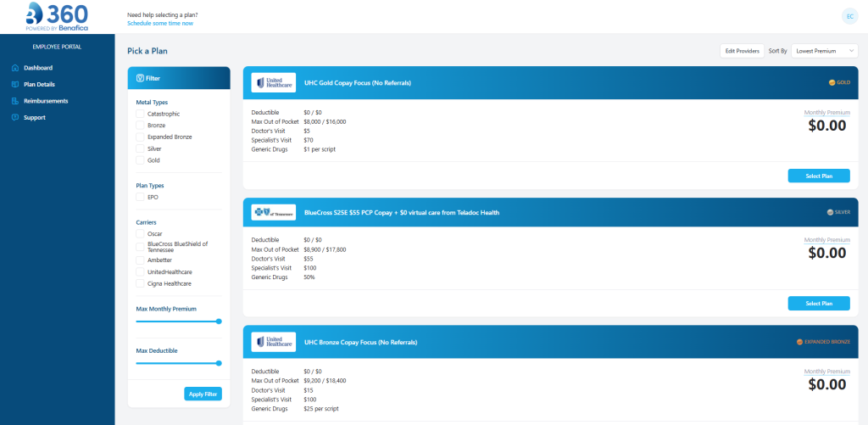
Task: Check the Bronze metal type filter
Action: (140, 126)
